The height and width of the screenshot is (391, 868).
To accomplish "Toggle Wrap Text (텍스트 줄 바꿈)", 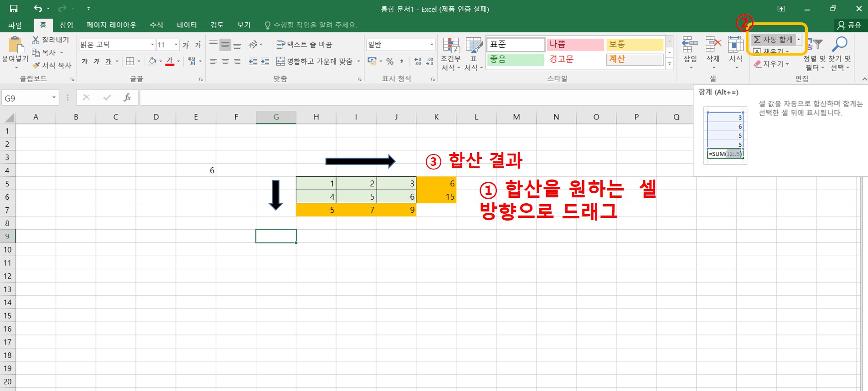I will (x=304, y=45).
